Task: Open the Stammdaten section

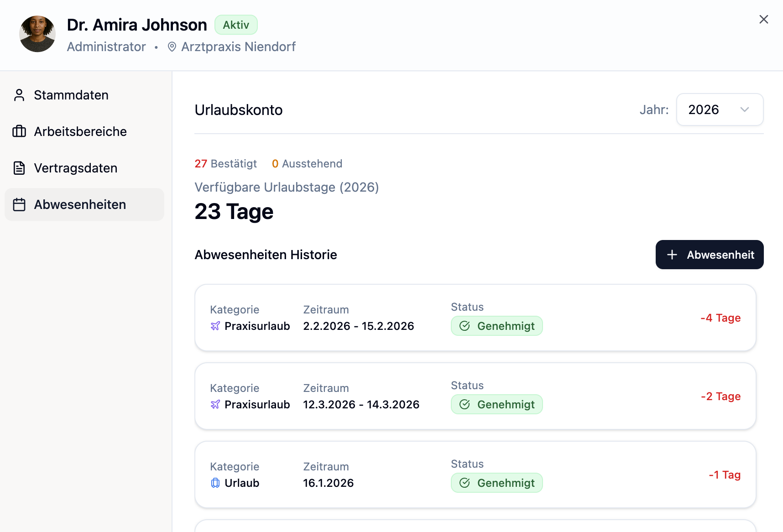Action: point(71,95)
